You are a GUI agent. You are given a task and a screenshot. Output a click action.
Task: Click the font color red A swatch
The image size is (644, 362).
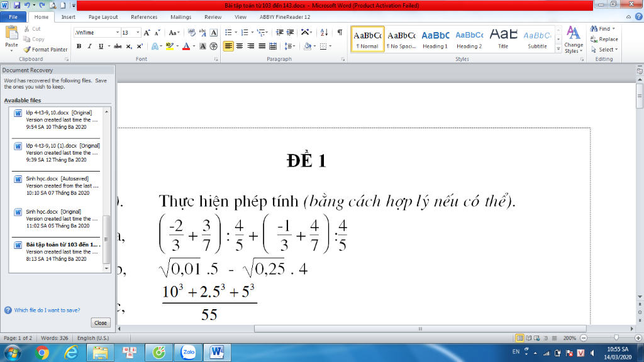tap(186, 47)
